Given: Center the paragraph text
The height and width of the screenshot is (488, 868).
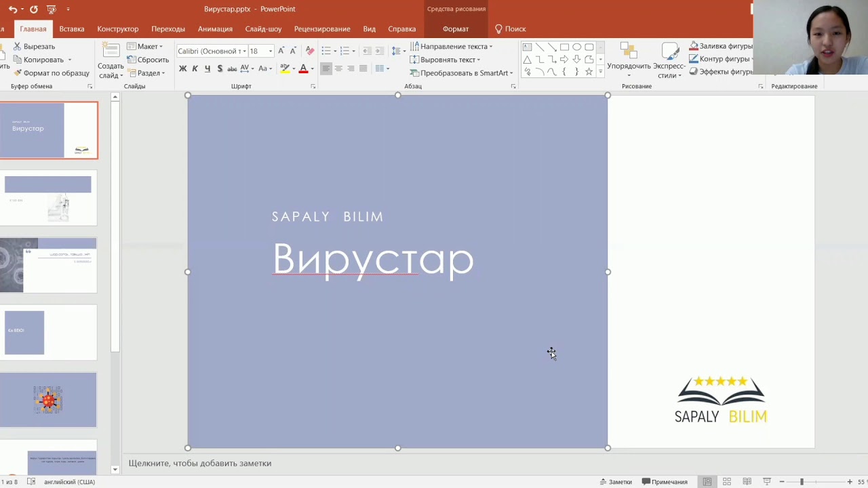Looking at the screenshot, I should point(338,68).
